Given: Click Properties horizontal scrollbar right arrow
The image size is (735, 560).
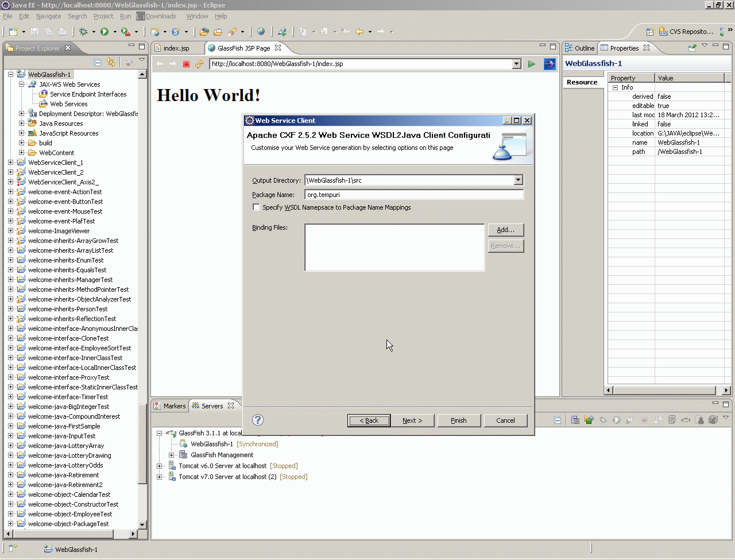Looking at the screenshot, I should click(728, 391).
